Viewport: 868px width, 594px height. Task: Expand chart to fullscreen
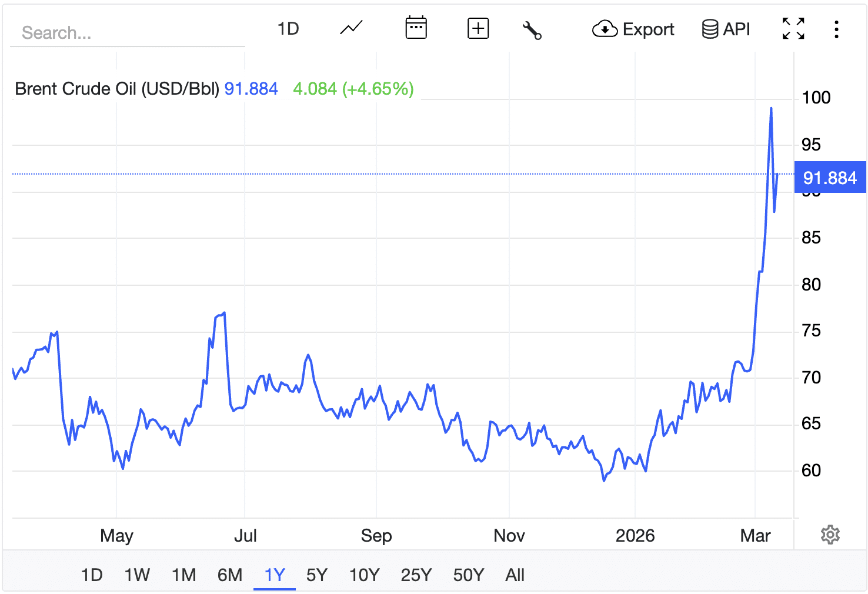point(793,28)
